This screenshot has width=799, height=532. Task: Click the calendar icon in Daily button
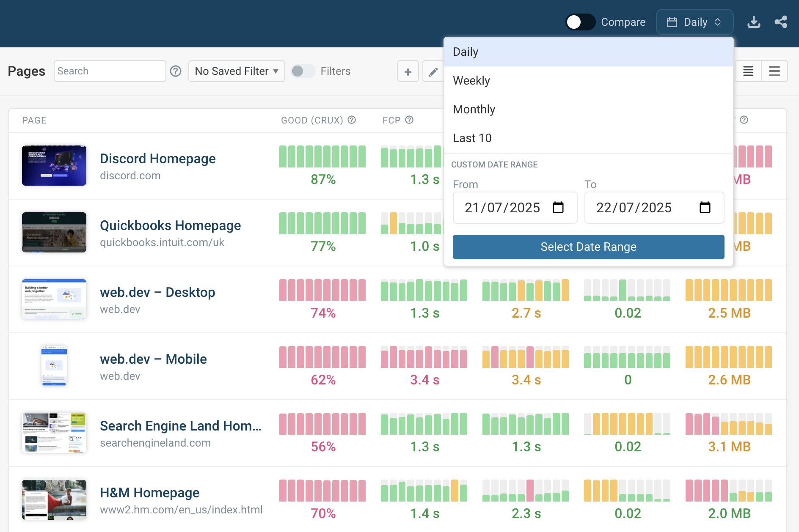point(672,22)
